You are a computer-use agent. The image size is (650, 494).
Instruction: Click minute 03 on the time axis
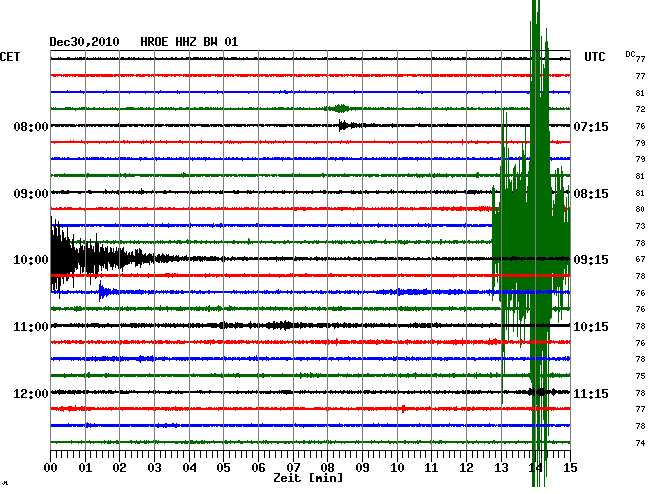click(x=154, y=467)
